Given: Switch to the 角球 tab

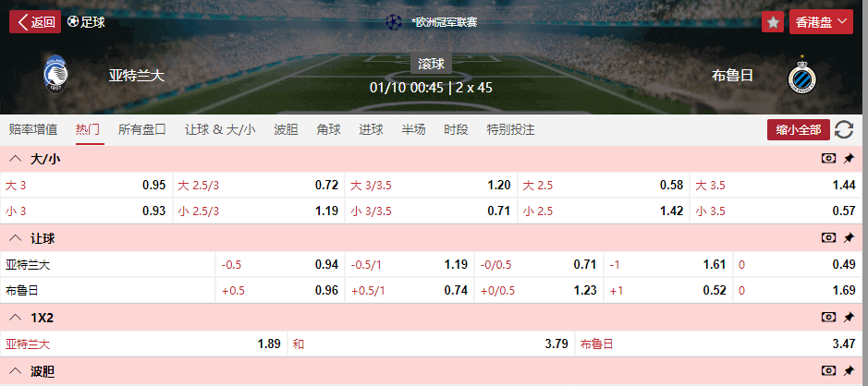Looking at the screenshot, I should [x=328, y=130].
